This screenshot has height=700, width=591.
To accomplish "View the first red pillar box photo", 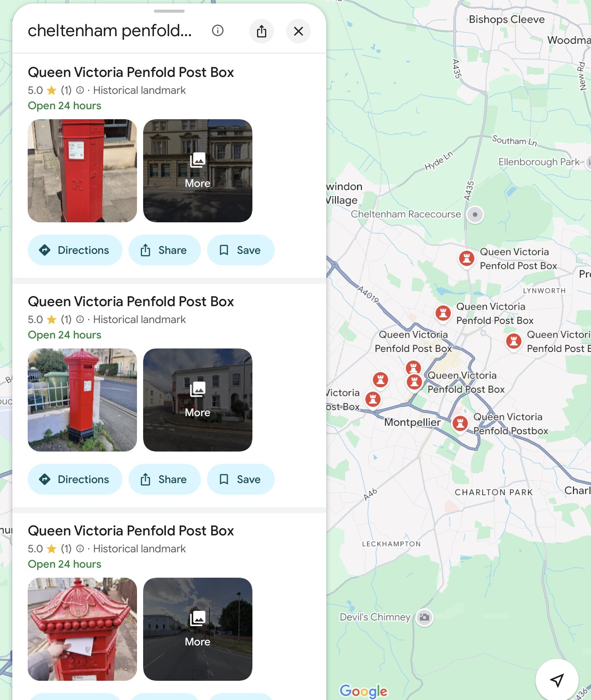I will (x=82, y=171).
